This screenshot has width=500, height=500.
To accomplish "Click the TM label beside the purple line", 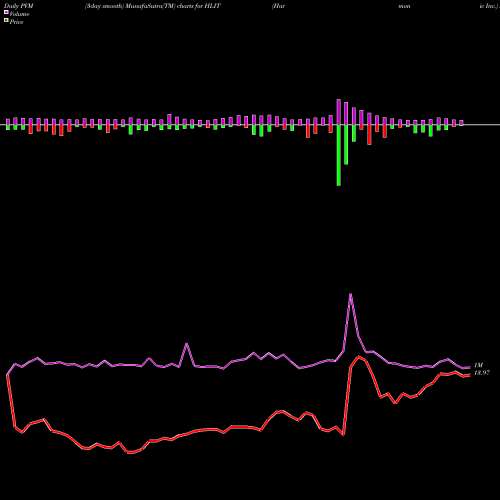I will click(x=478, y=365).
